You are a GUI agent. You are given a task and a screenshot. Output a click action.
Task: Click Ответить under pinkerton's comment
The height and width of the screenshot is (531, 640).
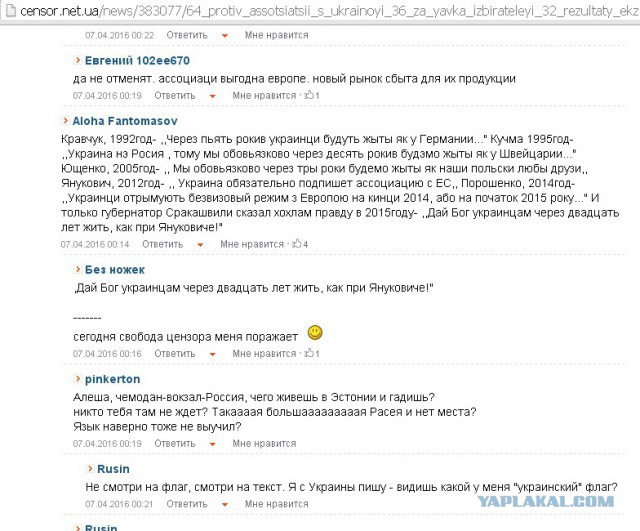click(175, 443)
